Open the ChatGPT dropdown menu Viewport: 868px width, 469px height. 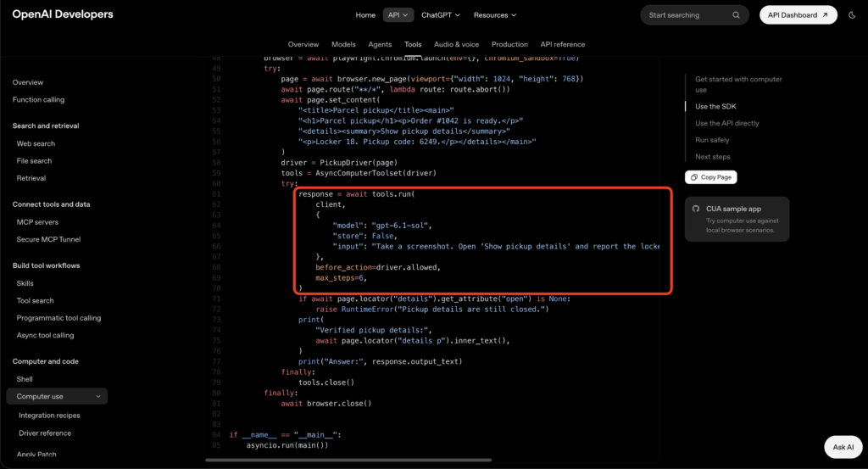coord(441,15)
